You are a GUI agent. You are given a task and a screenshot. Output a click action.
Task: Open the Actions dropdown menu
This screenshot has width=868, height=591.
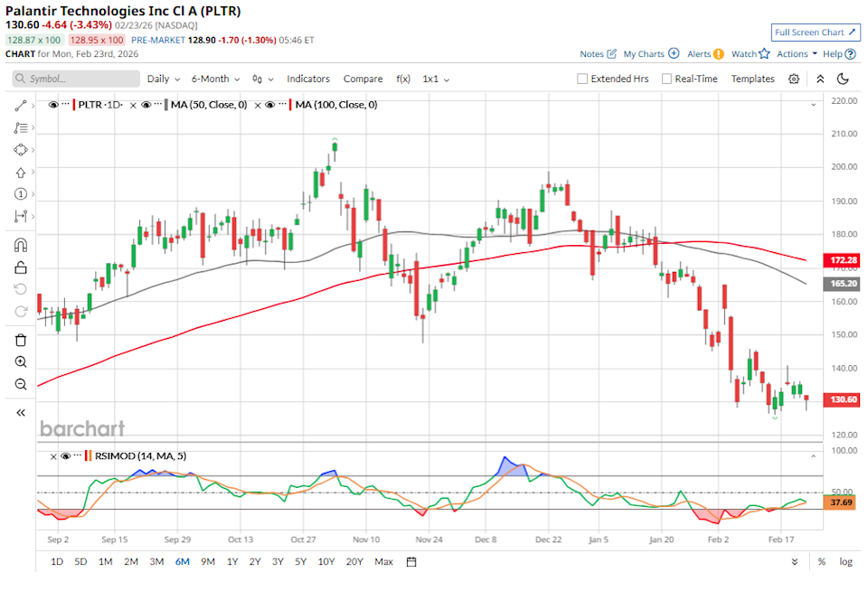pyautogui.click(x=797, y=54)
